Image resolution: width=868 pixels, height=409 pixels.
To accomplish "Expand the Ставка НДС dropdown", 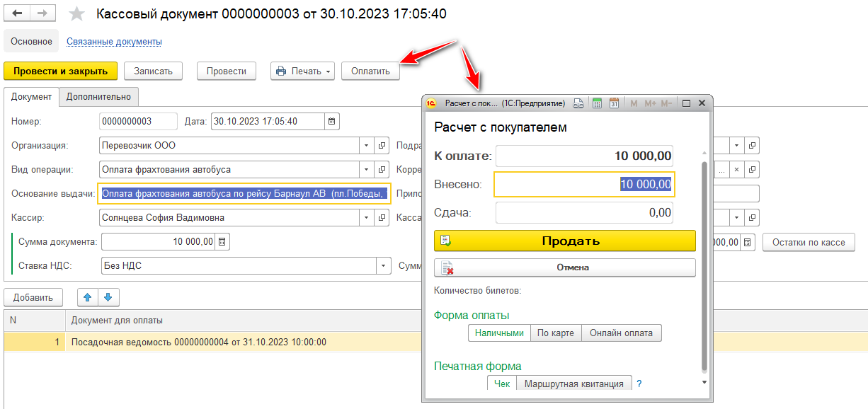I will point(383,266).
